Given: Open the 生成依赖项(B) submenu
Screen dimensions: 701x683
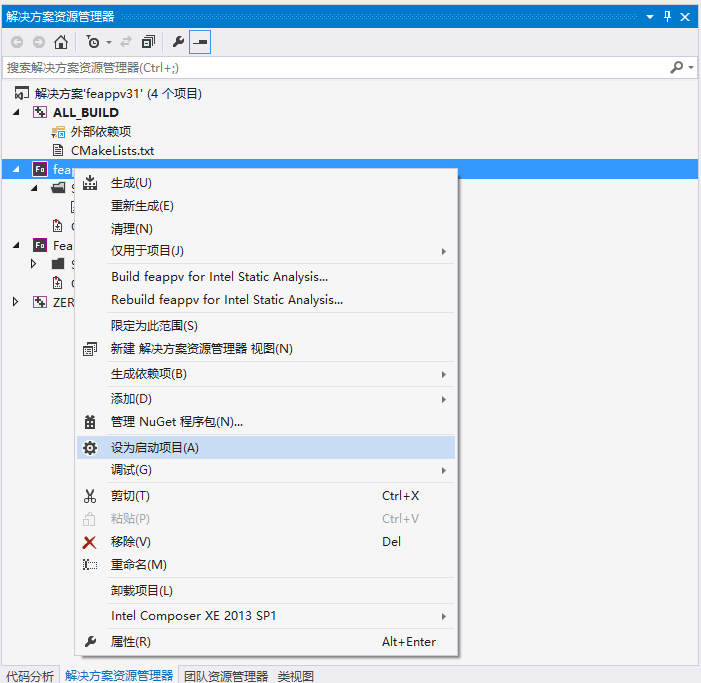Looking at the screenshot, I should coord(266,374).
